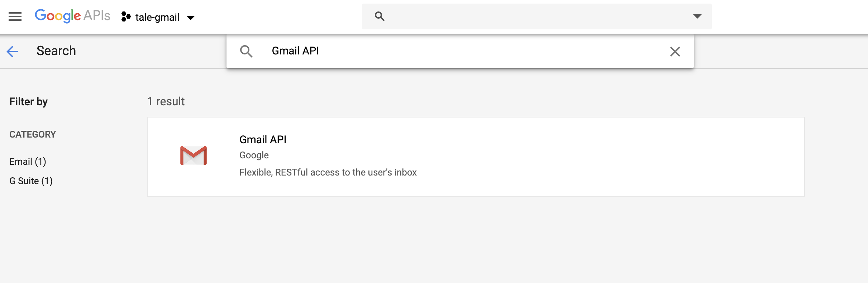Go back using the blue arrow
Screen dimensions: 868x283
click(12, 51)
